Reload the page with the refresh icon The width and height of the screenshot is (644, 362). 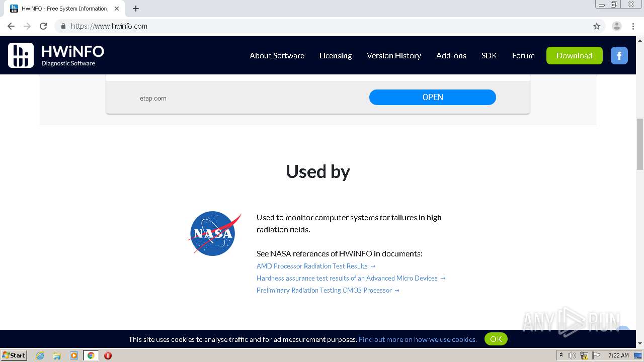(x=43, y=26)
